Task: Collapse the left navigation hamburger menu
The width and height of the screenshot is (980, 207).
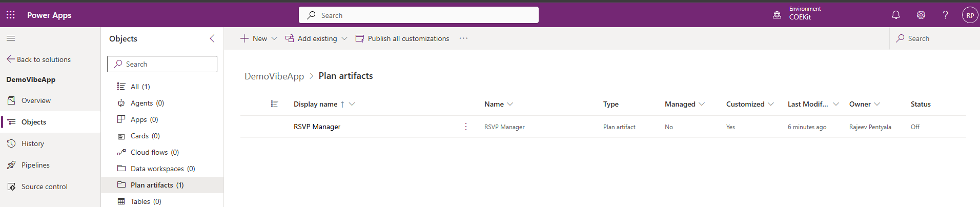Action: coord(11,38)
